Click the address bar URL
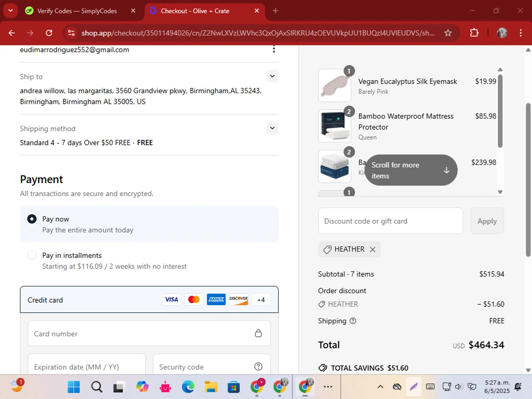This screenshot has width=532, height=399. click(258, 33)
